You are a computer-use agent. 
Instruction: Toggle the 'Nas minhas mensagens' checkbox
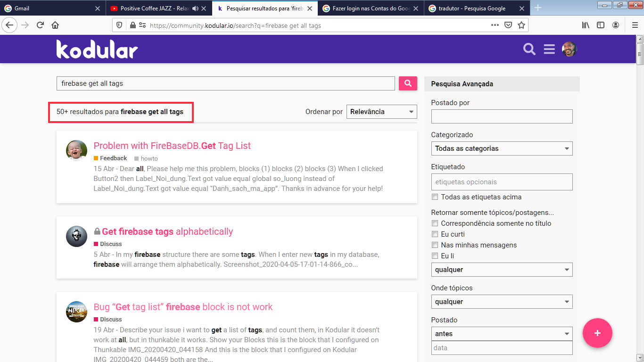[x=435, y=245]
